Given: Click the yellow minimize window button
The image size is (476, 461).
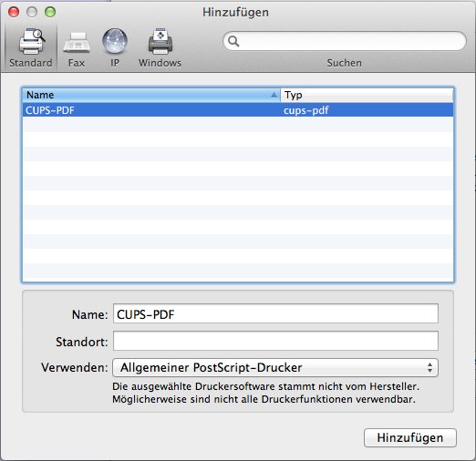Looking at the screenshot, I should click(x=32, y=12).
